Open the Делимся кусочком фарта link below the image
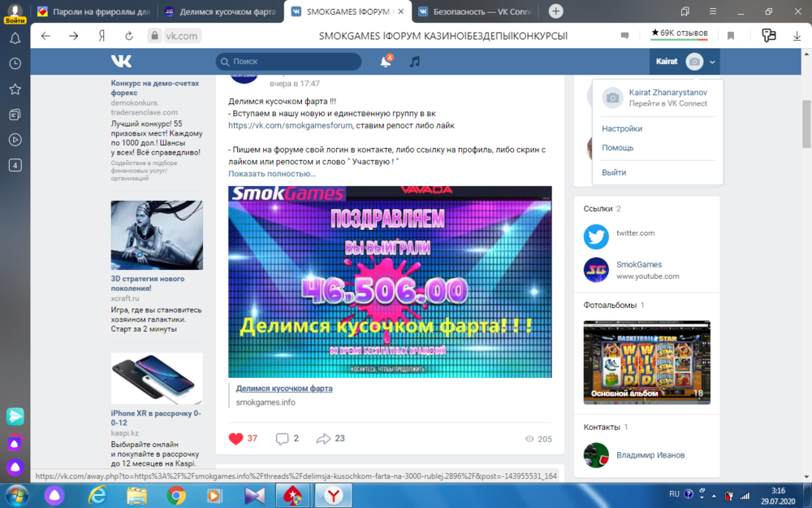This screenshot has height=508, width=812. click(x=284, y=389)
